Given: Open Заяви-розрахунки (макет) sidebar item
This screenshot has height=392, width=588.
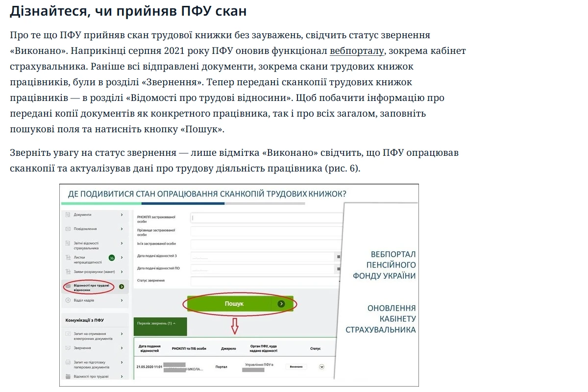Looking at the screenshot, I should click(x=95, y=271).
